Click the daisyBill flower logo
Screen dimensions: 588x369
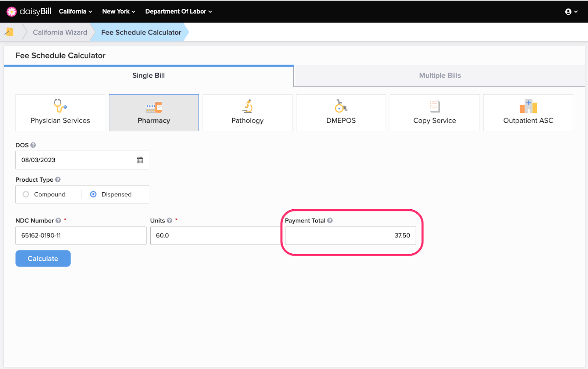point(12,11)
